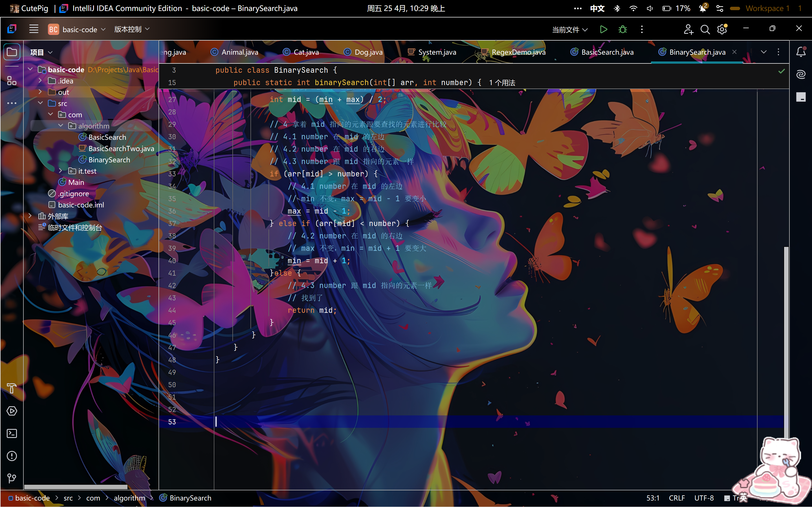
Task: Open the 53:1 go-to-line status
Action: 653,498
